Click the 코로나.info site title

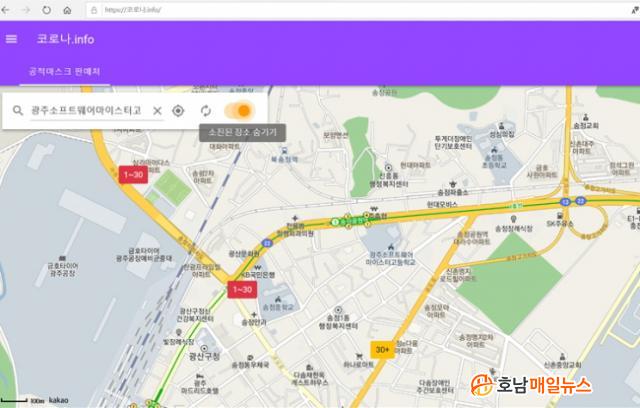65,39
